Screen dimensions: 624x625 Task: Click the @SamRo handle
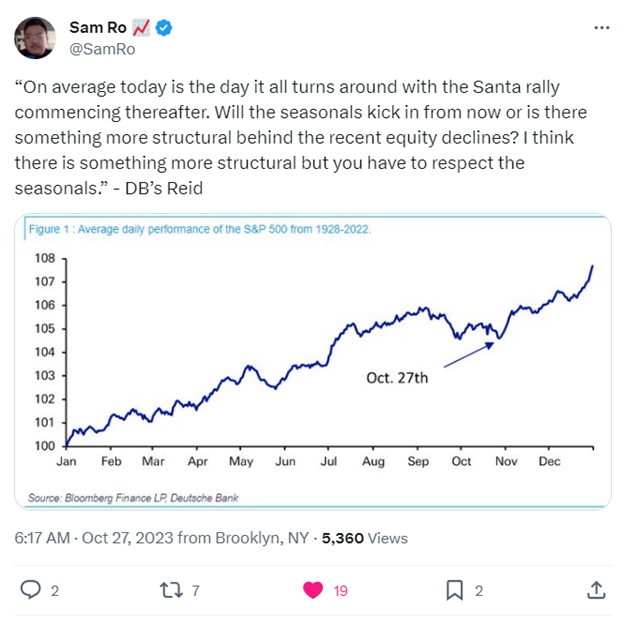click(101, 48)
